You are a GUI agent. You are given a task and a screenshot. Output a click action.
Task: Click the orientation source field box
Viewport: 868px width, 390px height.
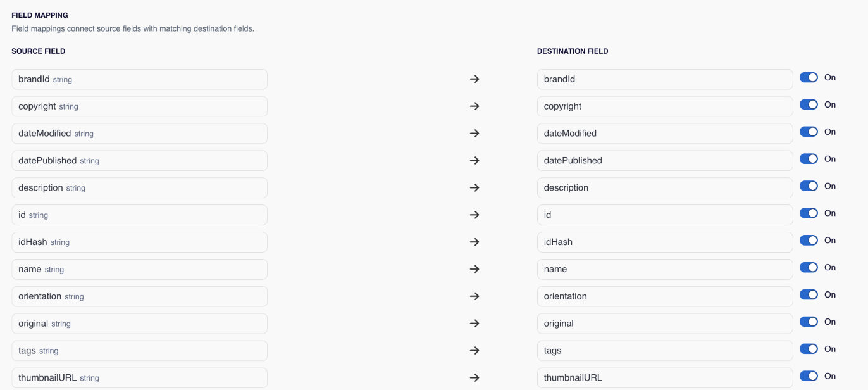[139, 296]
